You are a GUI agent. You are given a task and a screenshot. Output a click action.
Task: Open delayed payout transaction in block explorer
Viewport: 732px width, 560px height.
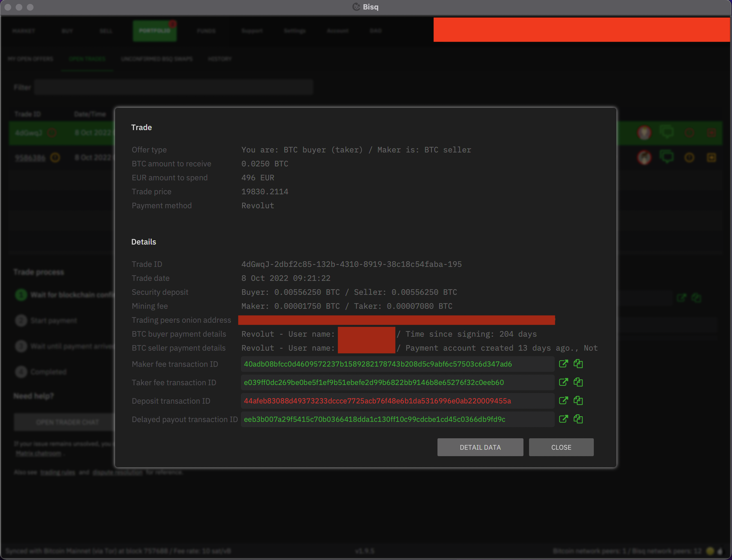(564, 419)
